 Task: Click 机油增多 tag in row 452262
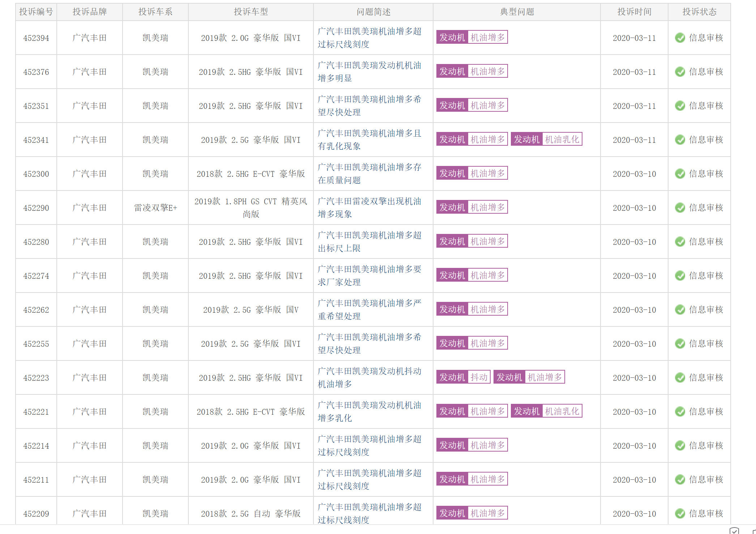coord(487,309)
